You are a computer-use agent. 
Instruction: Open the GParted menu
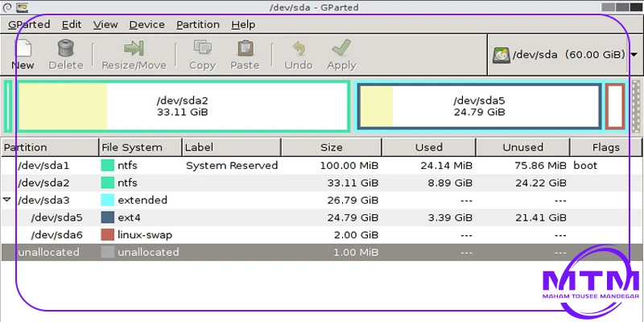pos(29,25)
